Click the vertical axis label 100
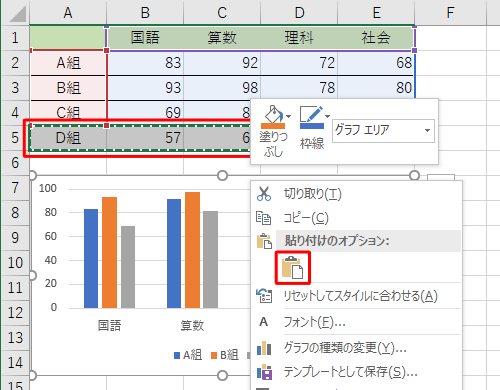The image size is (500, 390). click(x=48, y=188)
